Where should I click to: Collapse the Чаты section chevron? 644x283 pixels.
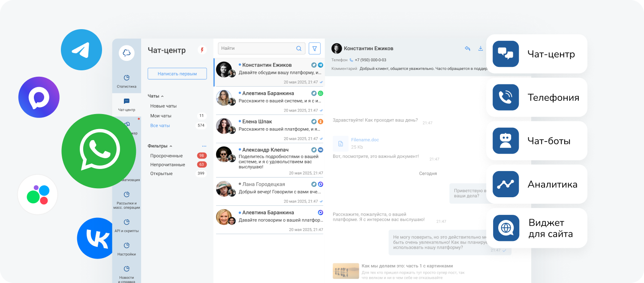tap(163, 96)
